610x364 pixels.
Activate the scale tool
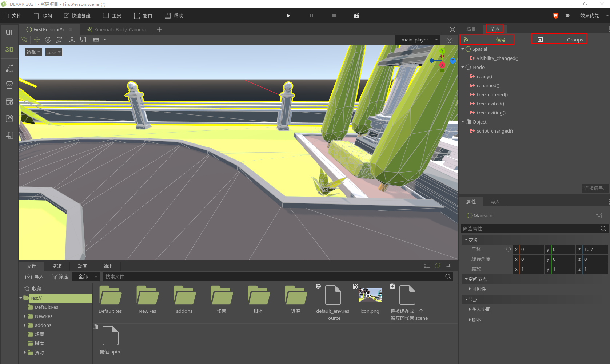[x=59, y=40]
